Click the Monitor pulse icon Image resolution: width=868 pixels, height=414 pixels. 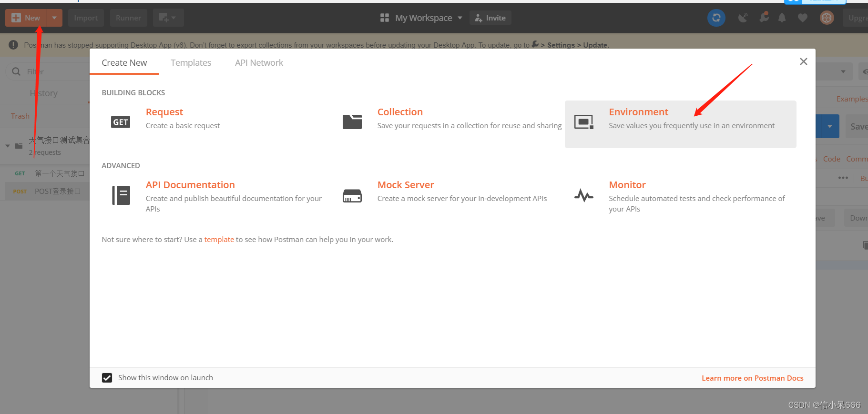tap(584, 195)
